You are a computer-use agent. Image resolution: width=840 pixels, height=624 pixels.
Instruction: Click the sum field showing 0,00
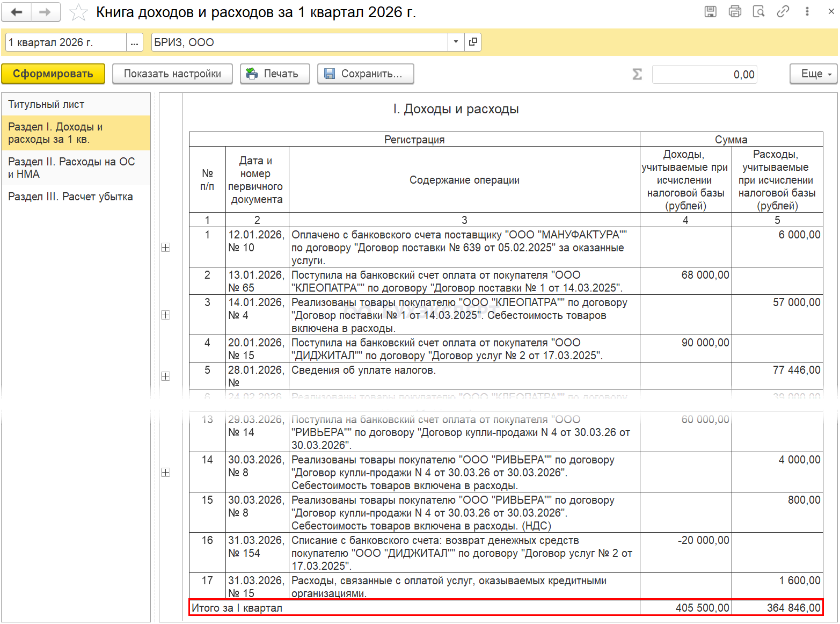click(x=704, y=75)
